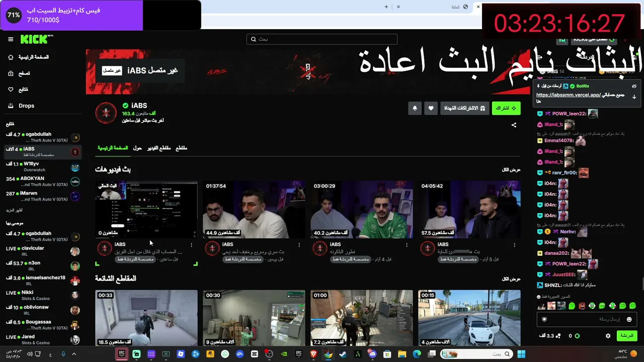Open clavicular in the recommended list
This screenshot has height=362, width=644.
(x=43, y=251)
